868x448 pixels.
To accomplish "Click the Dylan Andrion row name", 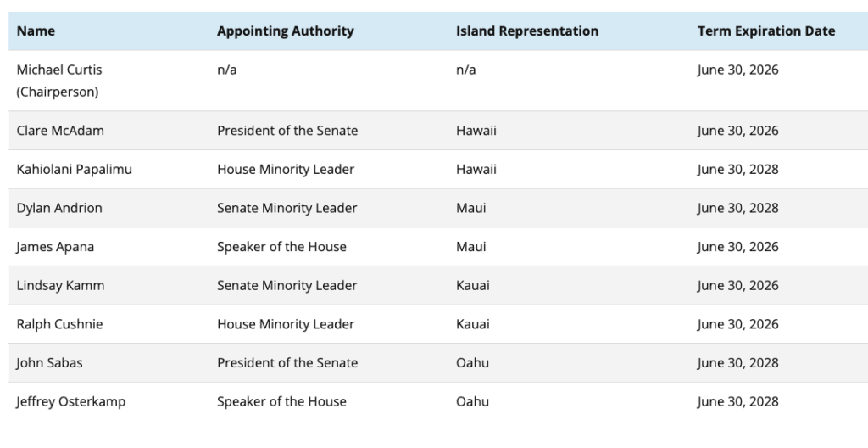I will pos(59,208).
